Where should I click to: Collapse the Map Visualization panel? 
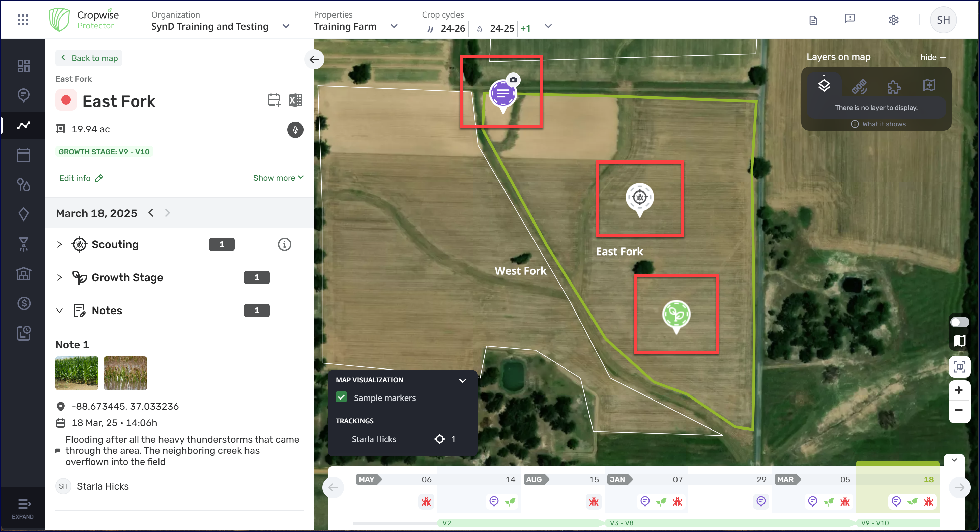click(462, 380)
